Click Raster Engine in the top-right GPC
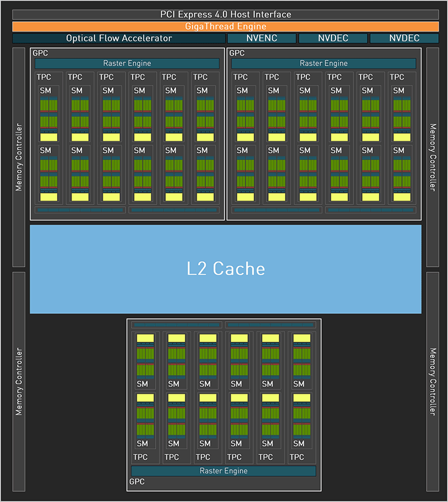Image resolution: width=448 pixels, height=502 pixels. click(x=324, y=63)
